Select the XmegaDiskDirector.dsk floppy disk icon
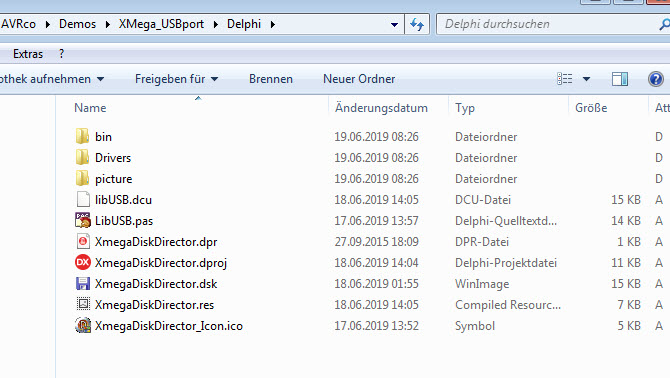The image size is (670, 378). [x=83, y=284]
